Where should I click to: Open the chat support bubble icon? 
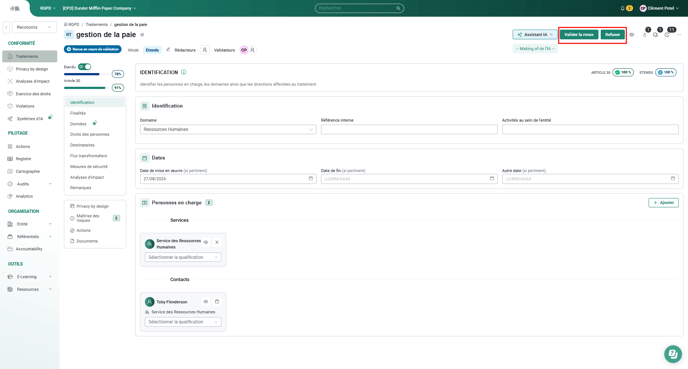tap(673, 354)
